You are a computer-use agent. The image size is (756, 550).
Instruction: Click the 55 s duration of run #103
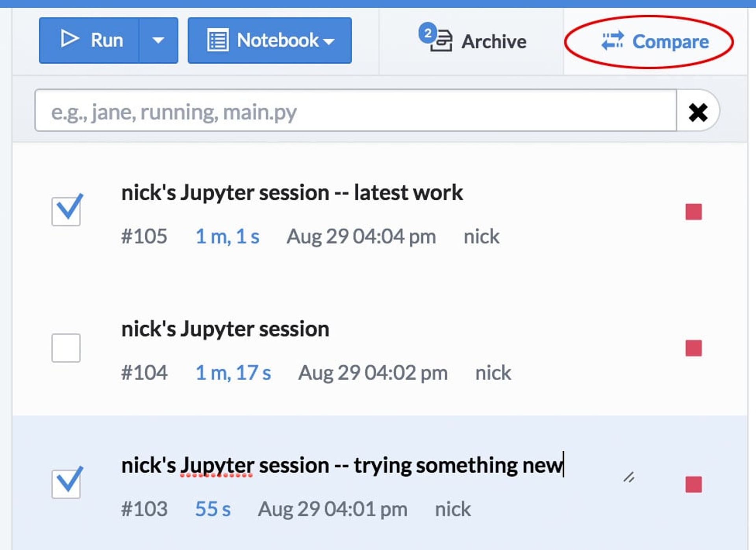pos(213,509)
